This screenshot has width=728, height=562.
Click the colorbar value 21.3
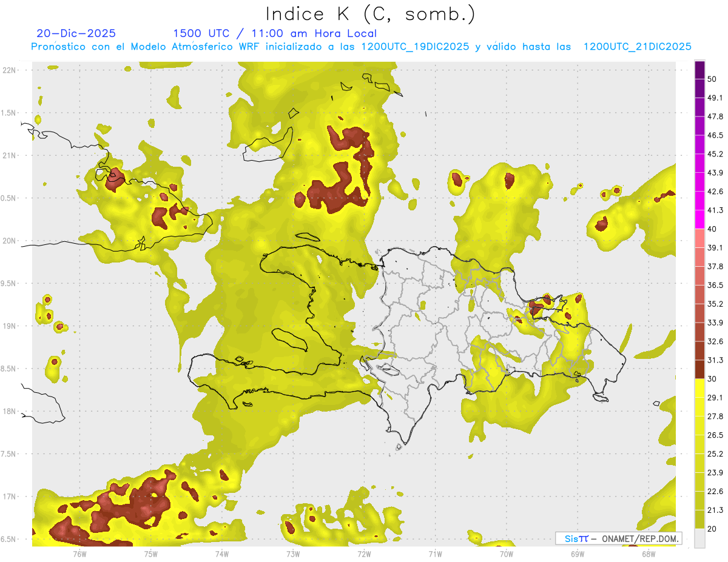pos(715,510)
